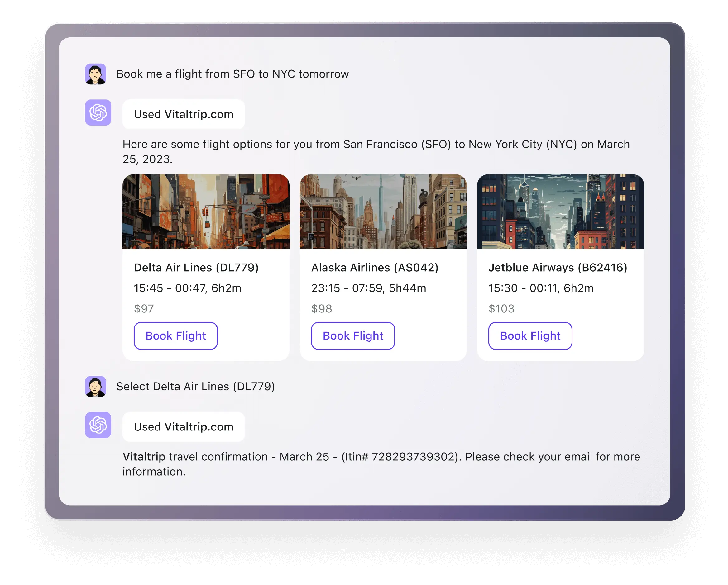Expand the first 'Used Vitaltrip.com' plugin chip
This screenshot has height=585, width=728.
(x=183, y=114)
